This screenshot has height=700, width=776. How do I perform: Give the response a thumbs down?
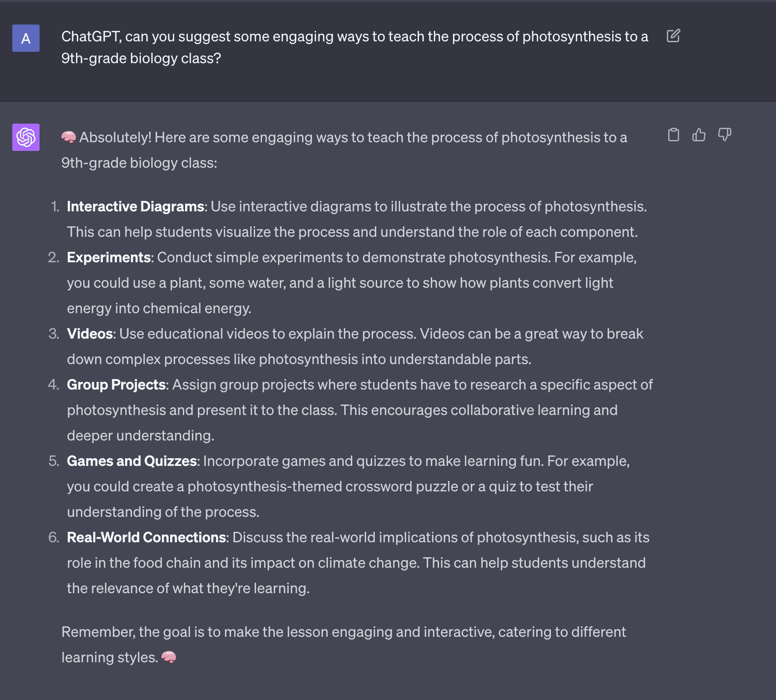point(725,135)
